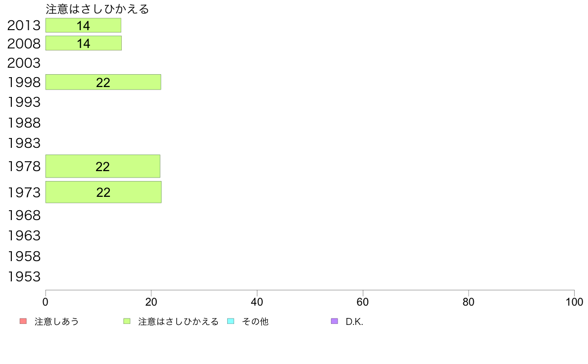The width and height of the screenshot is (588, 364).
Task: Select the 1978 bar showing 22
Action: pyautogui.click(x=103, y=166)
